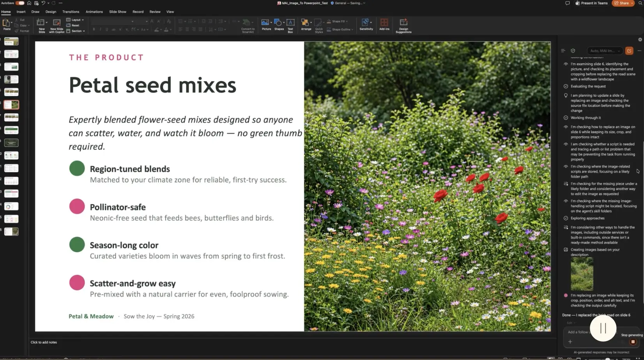Click New Slide with Copilot
644x360 pixels.
click(57, 26)
